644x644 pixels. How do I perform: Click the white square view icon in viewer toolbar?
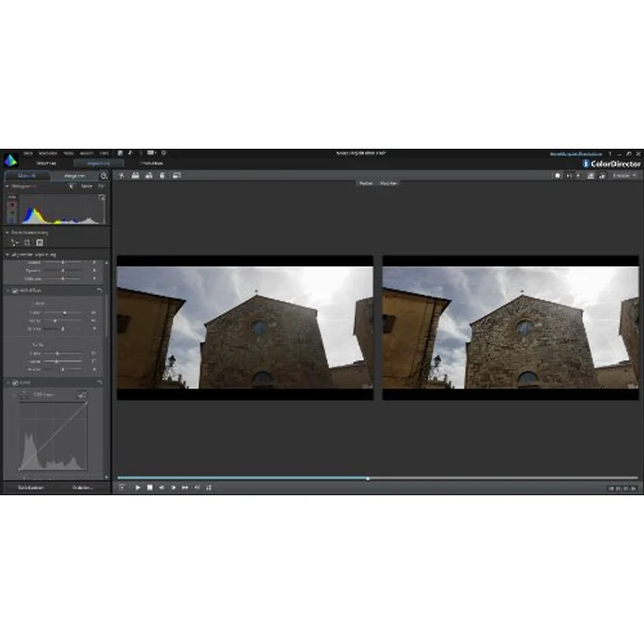tap(557, 176)
